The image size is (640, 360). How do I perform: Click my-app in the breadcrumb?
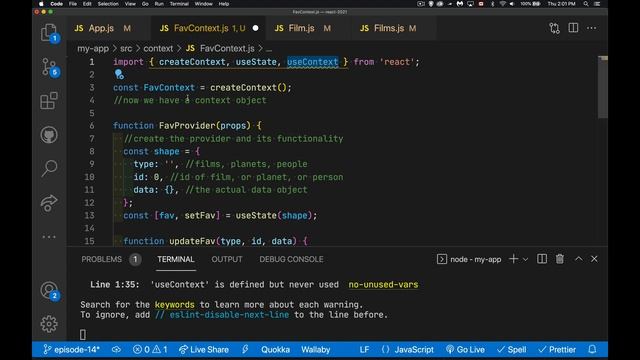point(93,49)
